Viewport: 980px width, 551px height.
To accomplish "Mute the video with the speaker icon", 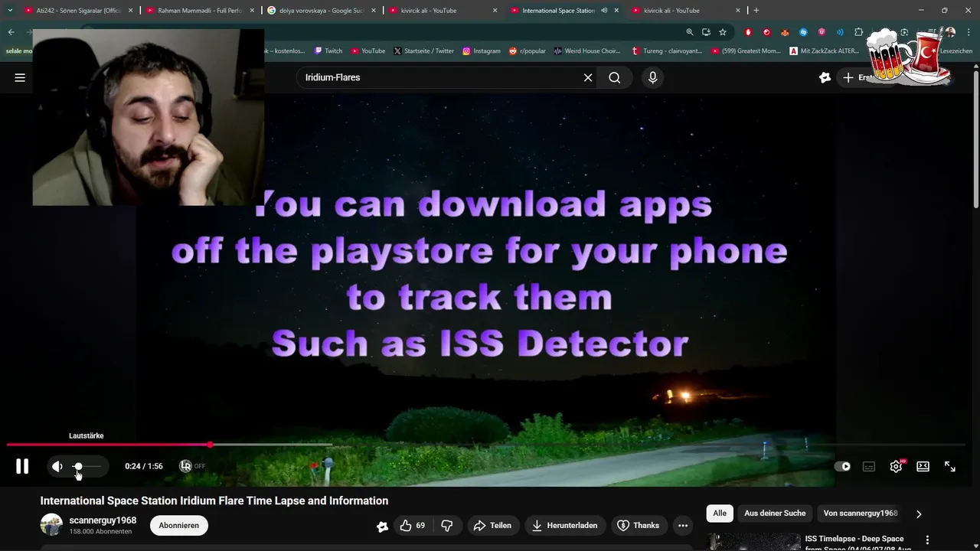I will (x=57, y=466).
